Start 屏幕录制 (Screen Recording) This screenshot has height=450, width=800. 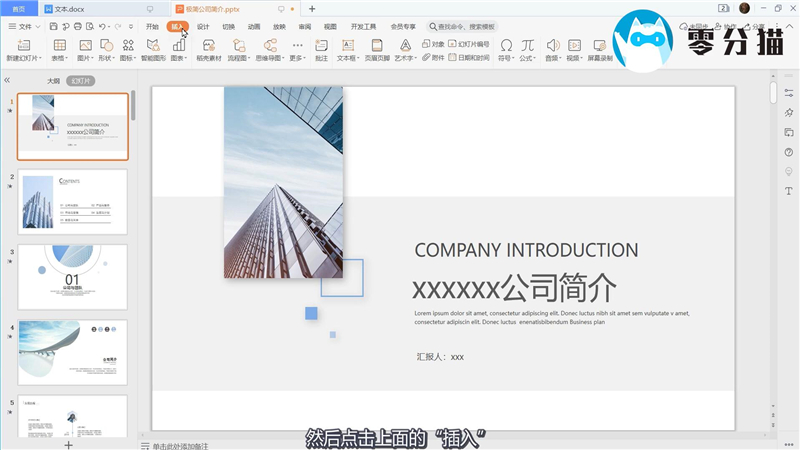599,46
